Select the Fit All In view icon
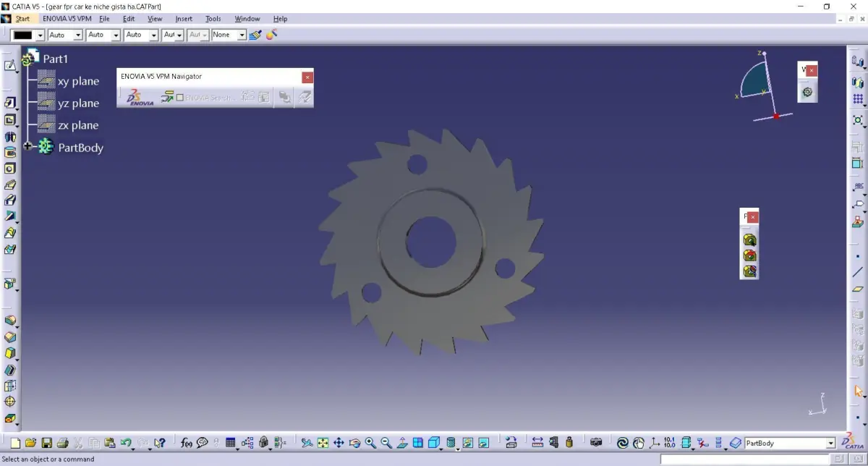The width and height of the screenshot is (868, 466). (323, 443)
